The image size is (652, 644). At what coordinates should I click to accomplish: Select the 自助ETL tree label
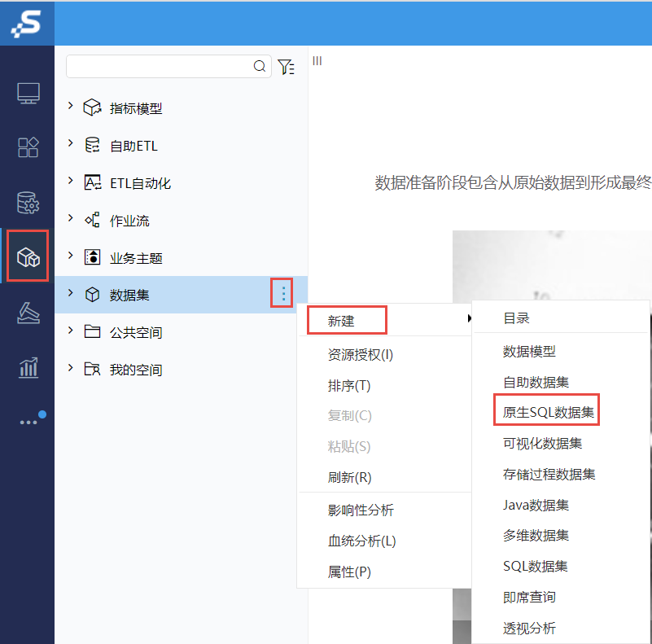(133, 146)
